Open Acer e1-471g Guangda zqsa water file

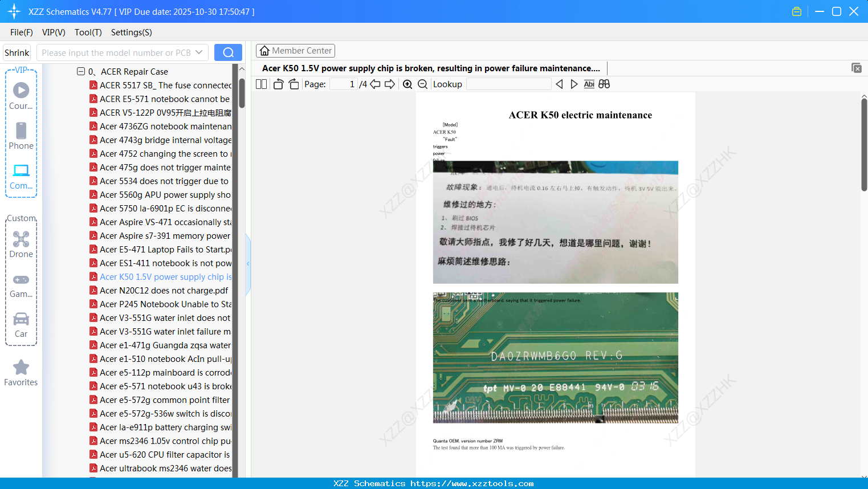click(165, 345)
